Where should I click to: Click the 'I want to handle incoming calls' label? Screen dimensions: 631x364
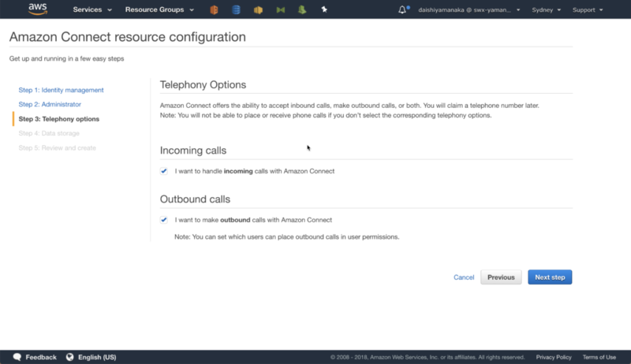click(x=255, y=171)
